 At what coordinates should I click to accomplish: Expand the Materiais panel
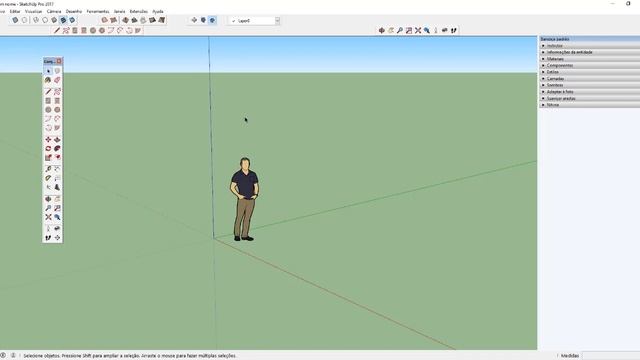click(x=589, y=59)
